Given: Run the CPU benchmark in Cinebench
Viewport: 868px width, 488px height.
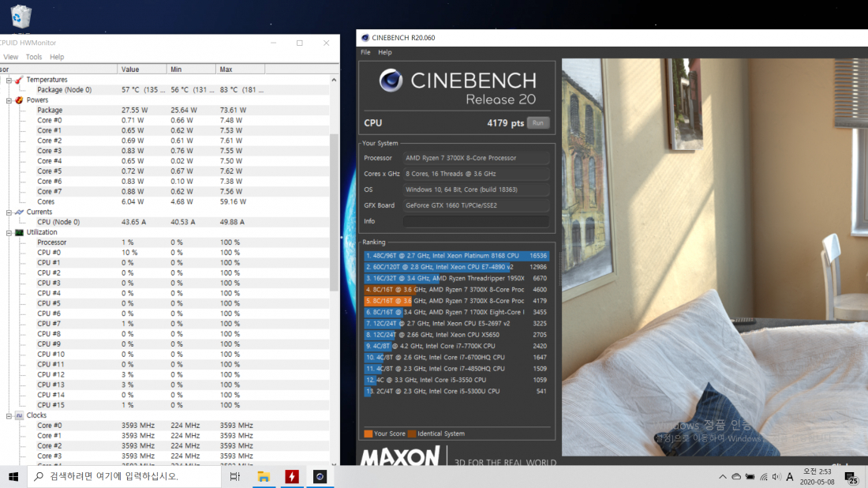Looking at the screenshot, I should [x=537, y=123].
